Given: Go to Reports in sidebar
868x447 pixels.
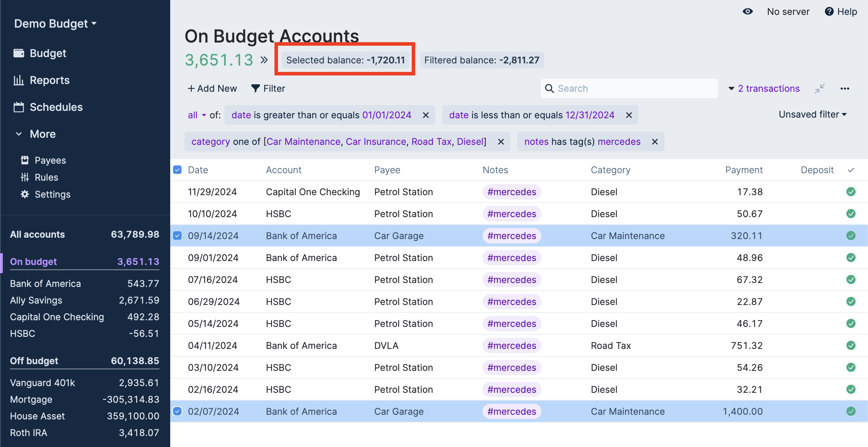Looking at the screenshot, I should 49,80.
